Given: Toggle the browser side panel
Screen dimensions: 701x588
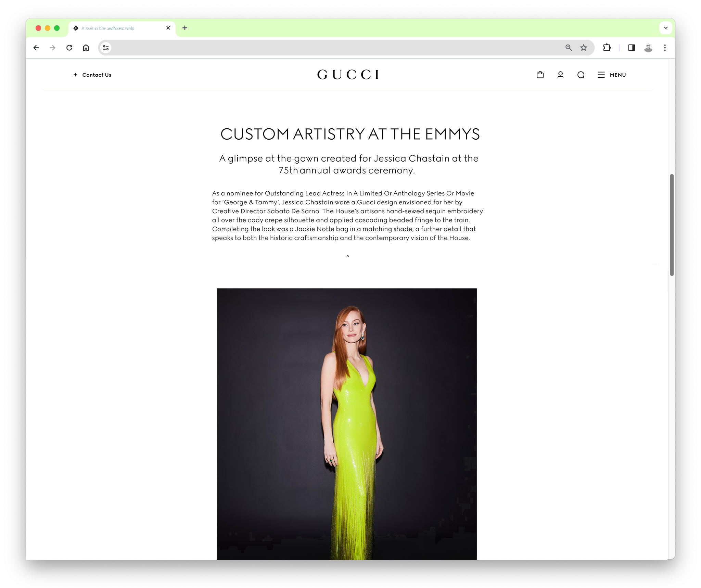Looking at the screenshot, I should coord(632,48).
